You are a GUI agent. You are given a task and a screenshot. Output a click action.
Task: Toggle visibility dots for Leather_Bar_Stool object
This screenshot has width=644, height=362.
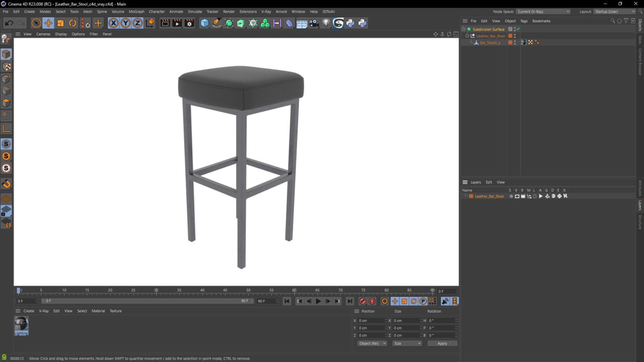[x=515, y=36]
